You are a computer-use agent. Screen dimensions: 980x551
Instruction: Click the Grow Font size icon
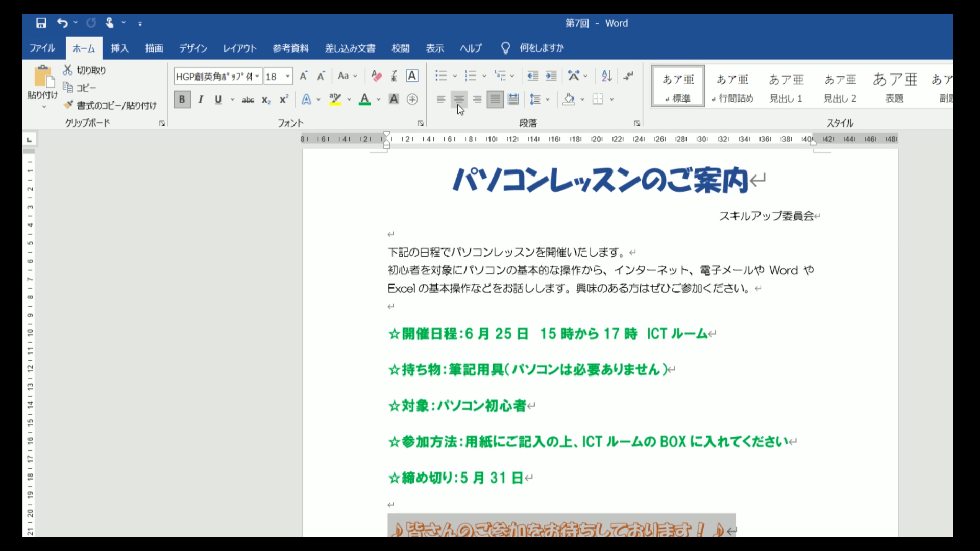tap(304, 76)
